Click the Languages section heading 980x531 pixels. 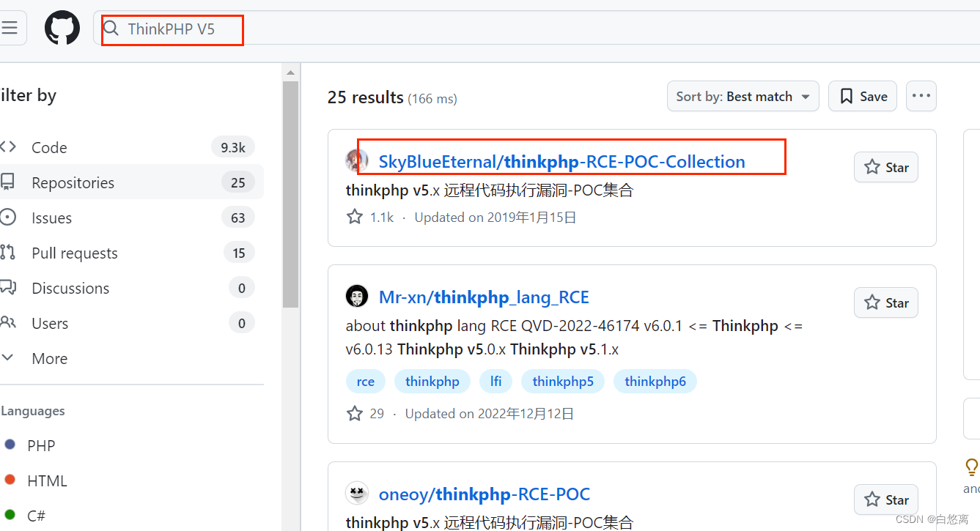point(33,411)
